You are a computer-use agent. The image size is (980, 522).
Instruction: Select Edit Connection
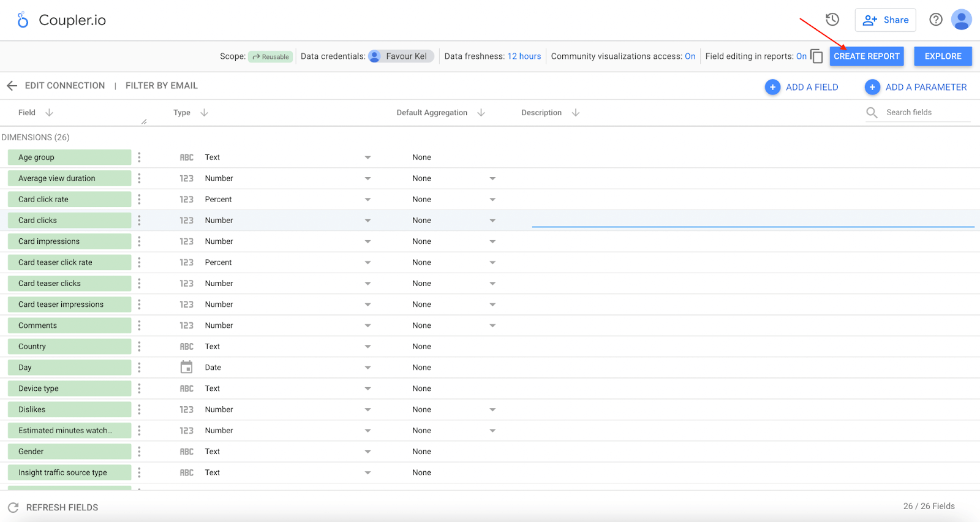[65, 86]
